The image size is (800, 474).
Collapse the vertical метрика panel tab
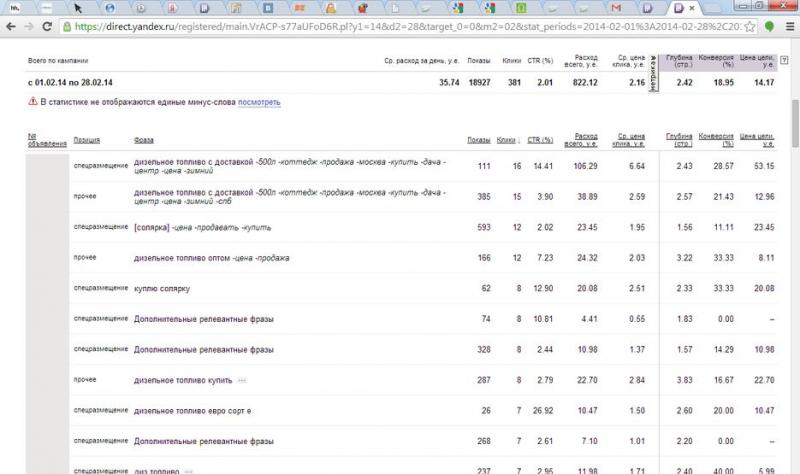tap(653, 73)
